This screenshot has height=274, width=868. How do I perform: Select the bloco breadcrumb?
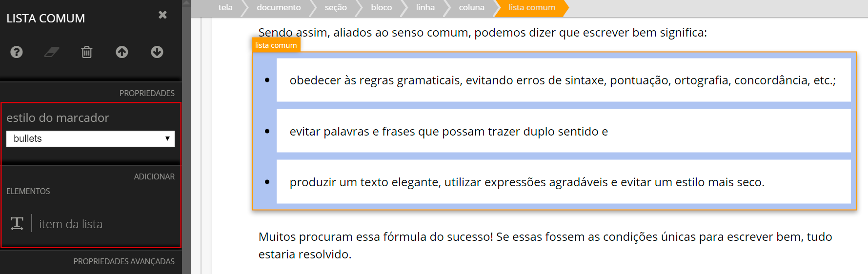coord(381,7)
